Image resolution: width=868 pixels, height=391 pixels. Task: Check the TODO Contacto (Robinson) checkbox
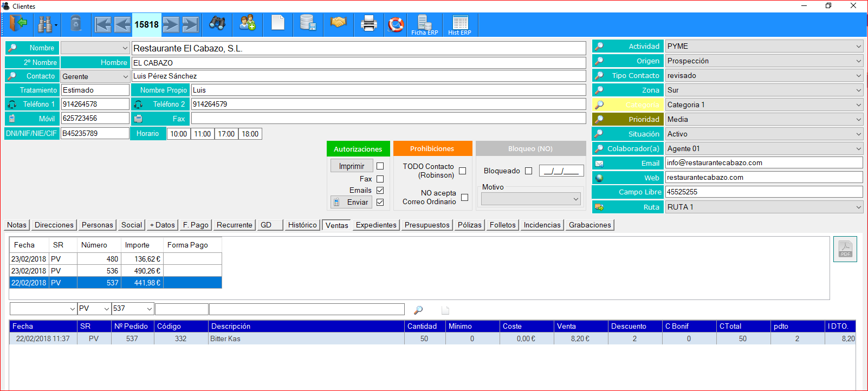coord(462,171)
